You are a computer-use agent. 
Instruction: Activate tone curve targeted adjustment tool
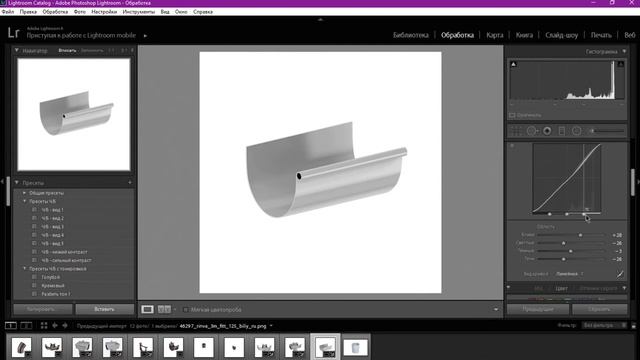click(512, 146)
